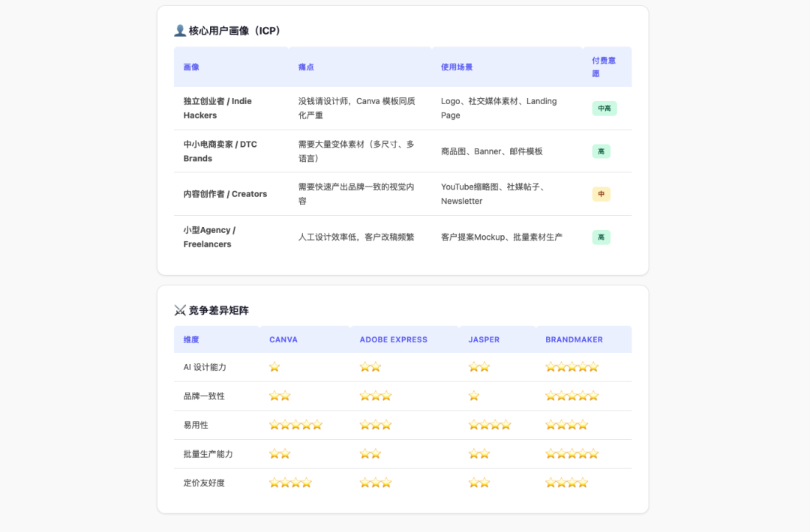Click BrandMaker's stars for 定价友好度
The width and height of the screenshot is (810, 532).
tap(567, 483)
